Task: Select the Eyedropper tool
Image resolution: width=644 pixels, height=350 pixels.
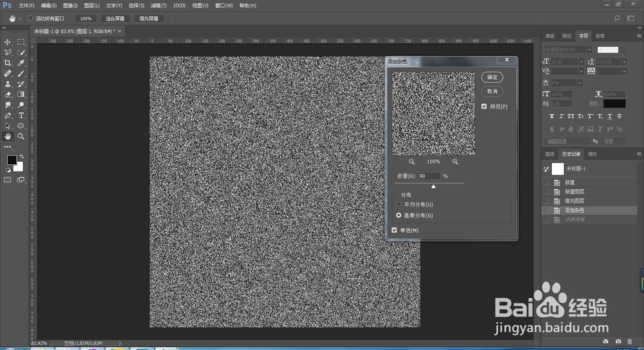Action: click(21, 63)
